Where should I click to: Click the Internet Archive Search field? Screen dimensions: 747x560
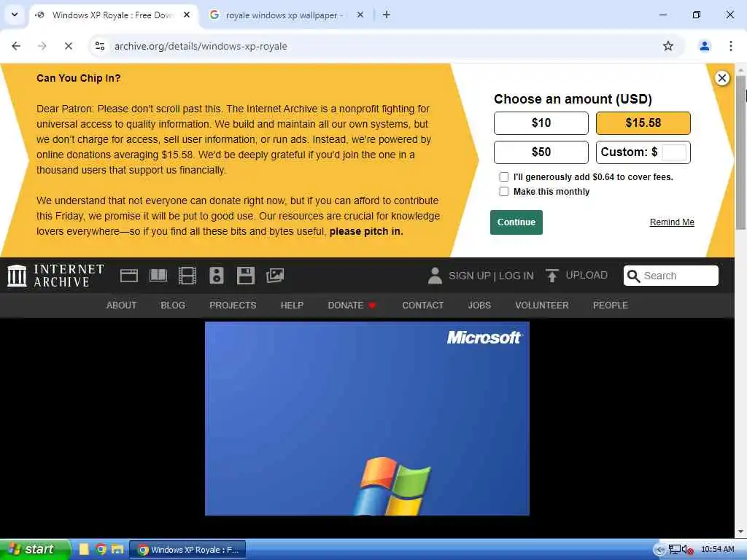coord(671,276)
